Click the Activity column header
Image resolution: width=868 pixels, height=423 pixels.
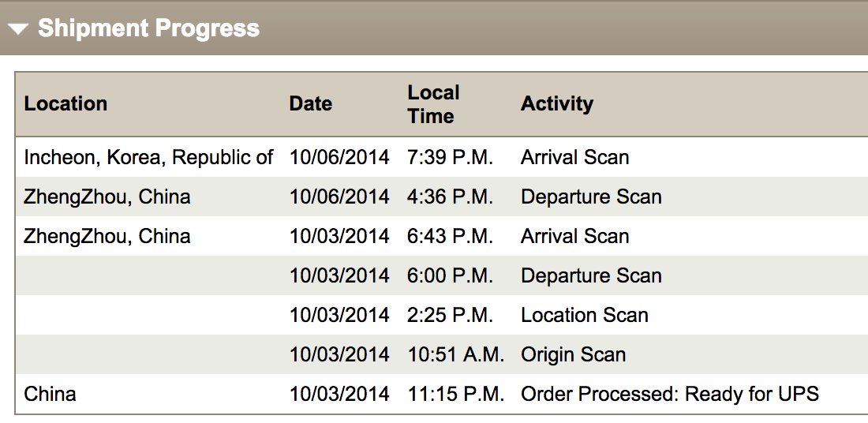point(557,103)
